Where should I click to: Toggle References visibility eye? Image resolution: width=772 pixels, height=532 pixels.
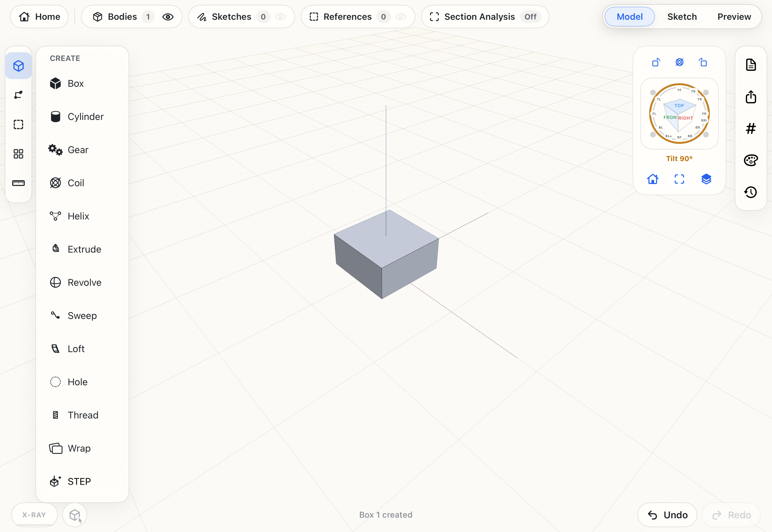coord(401,17)
